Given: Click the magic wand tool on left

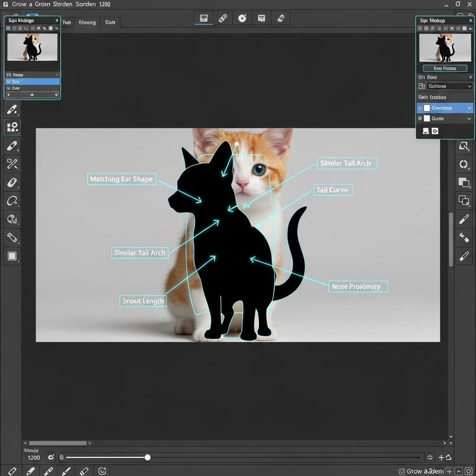Looking at the screenshot, I should (x=12, y=164).
